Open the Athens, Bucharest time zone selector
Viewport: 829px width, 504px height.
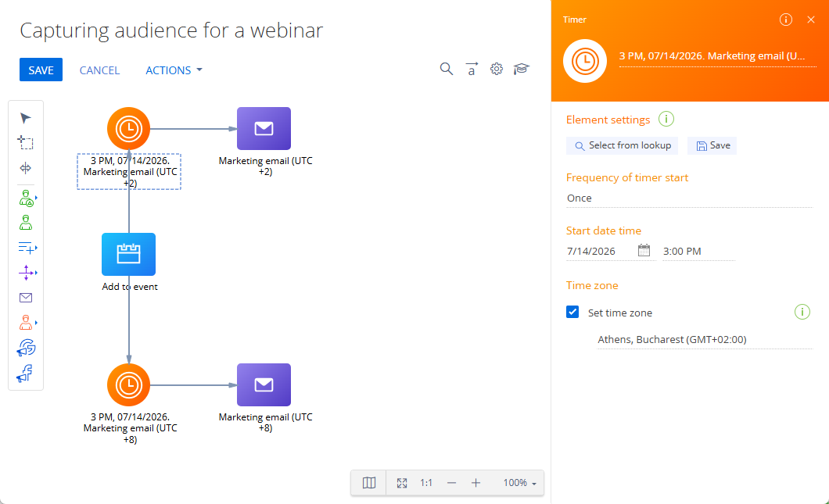pyautogui.click(x=705, y=340)
